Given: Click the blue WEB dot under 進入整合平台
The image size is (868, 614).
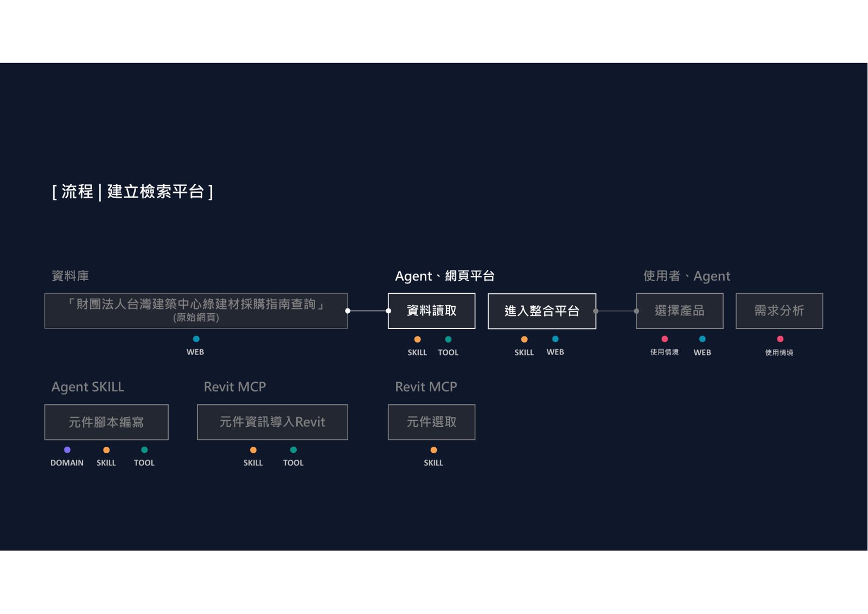Looking at the screenshot, I should click(555, 339).
